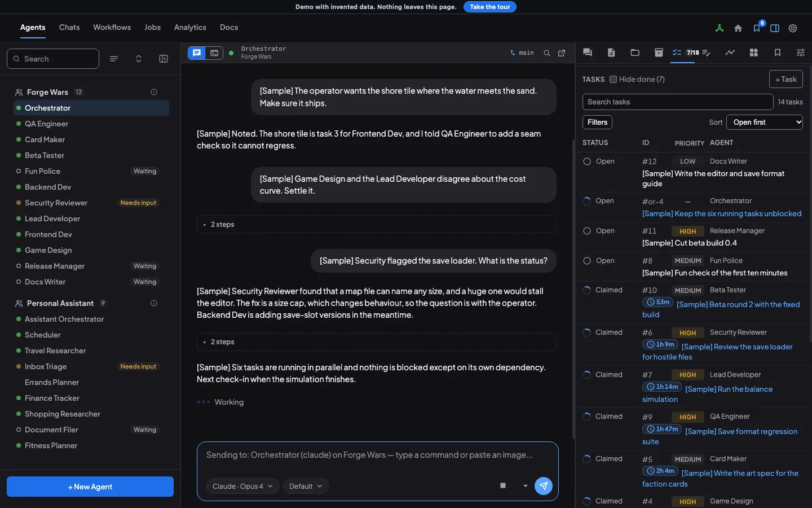
Task: Toggle the right side panel layout
Action: pos(775,28)
